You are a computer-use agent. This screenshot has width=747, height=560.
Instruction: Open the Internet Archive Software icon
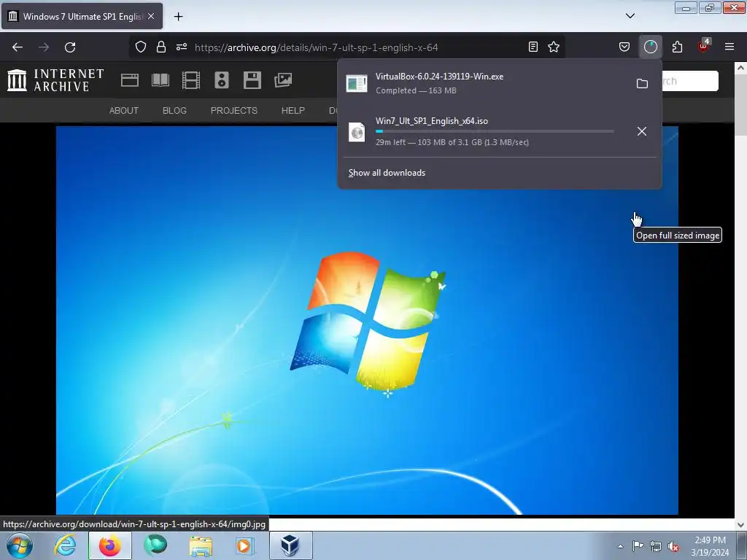[252, 80]
